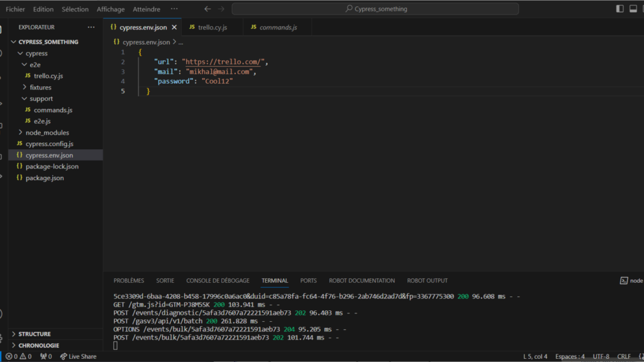Screen dimensions: 644x362
Task: Click the "GET /gtm.js?id=GTM-PJ8M5SK" terminal line
Action: [196, 305]
